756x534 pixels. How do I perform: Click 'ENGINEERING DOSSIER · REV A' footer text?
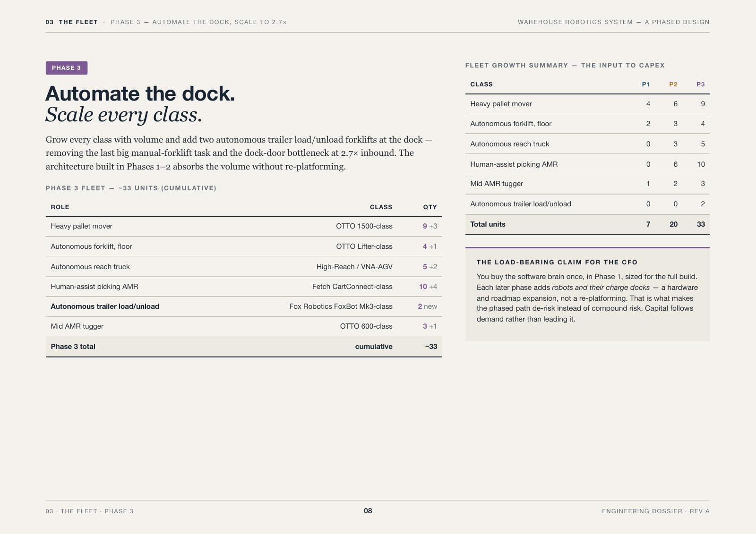[x=656, y=511]
